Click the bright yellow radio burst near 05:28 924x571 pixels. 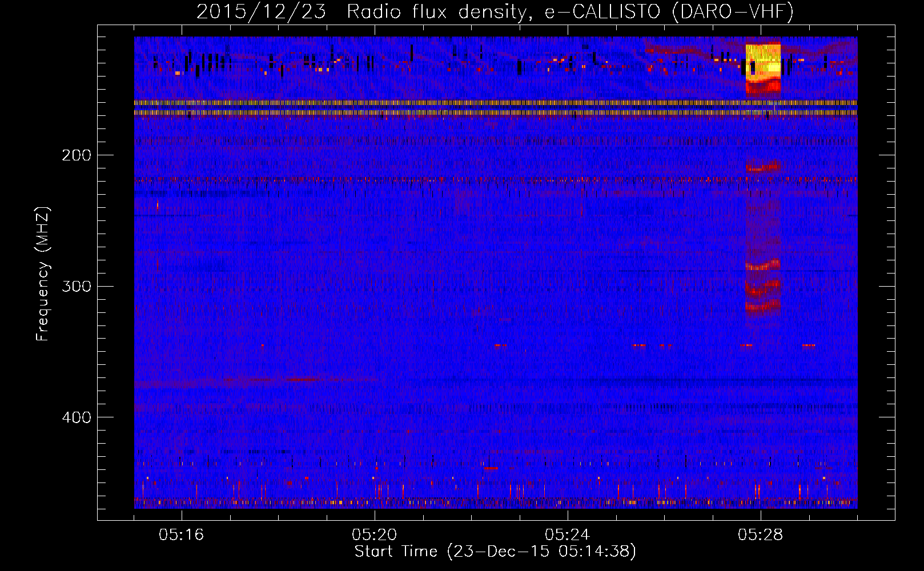click(763, 63)
